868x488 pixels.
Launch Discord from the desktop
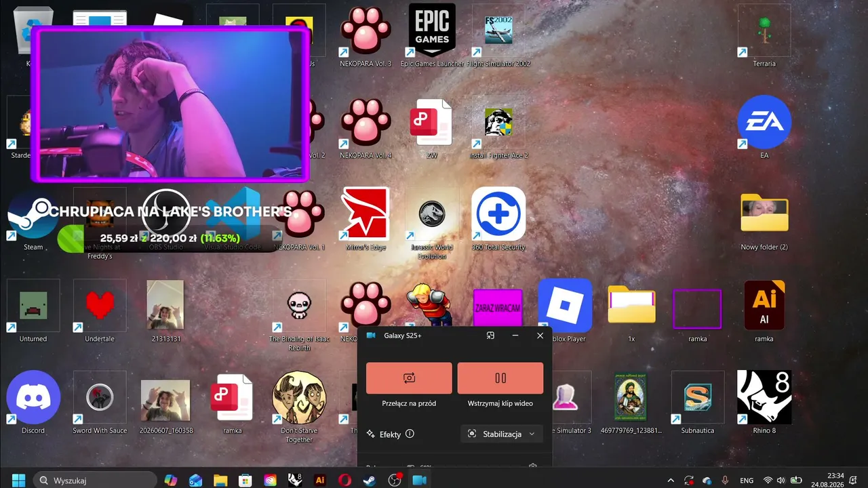(x=33, y=403)
